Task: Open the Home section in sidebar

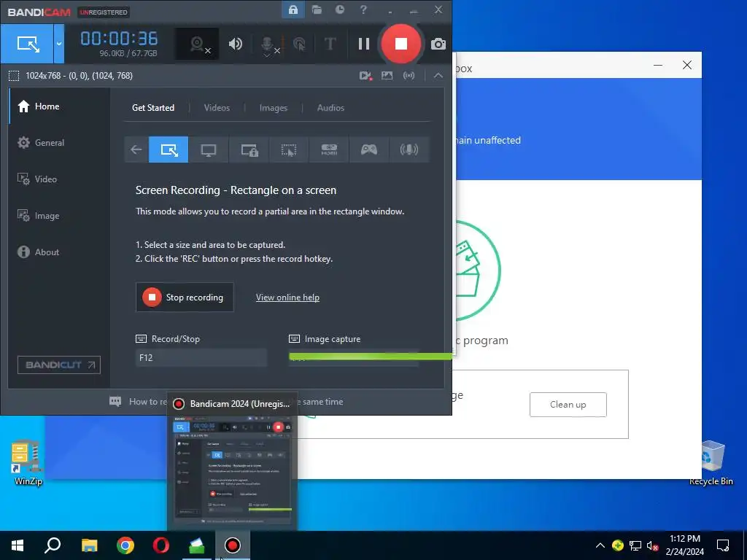Action: click(x=59, y=106)
